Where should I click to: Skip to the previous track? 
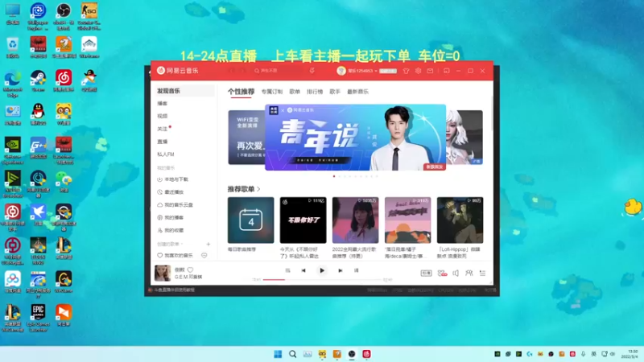coord(303,270)
